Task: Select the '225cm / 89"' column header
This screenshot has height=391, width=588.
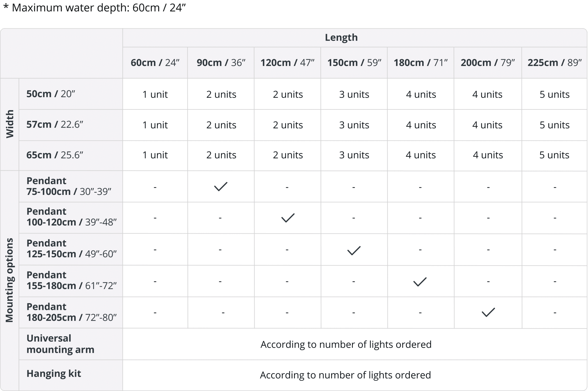Action: point(554,63)
